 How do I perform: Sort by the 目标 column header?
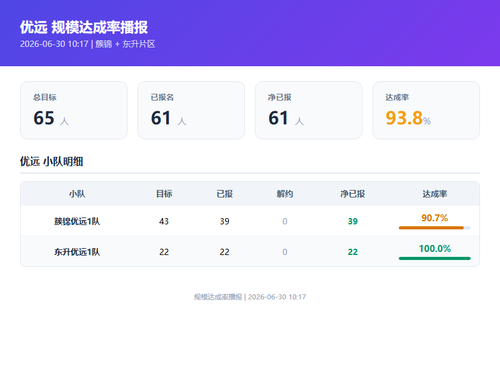[164, 194]
